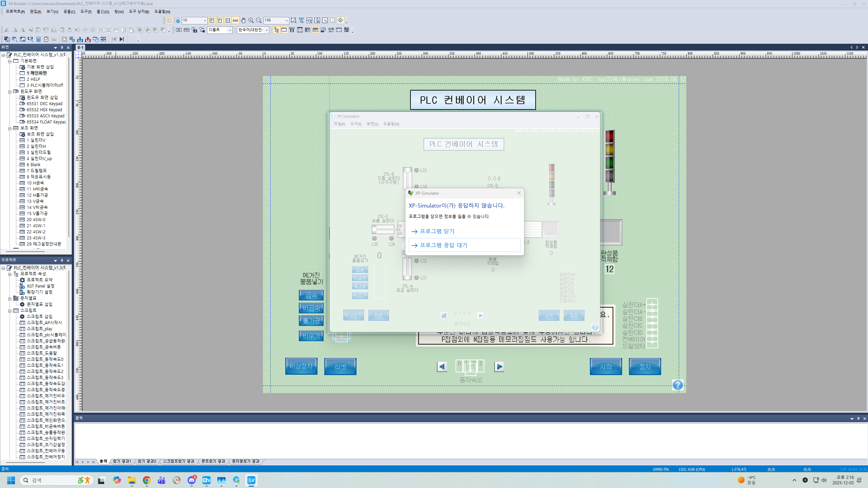Collapse the 보조 화면 tree node

click(10, 128)
